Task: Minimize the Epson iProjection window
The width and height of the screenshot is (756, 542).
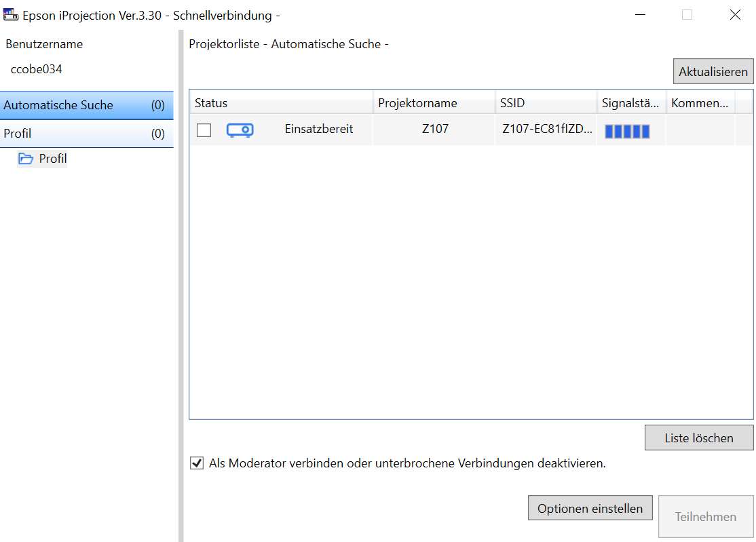Action: click(x=640, y=15)
